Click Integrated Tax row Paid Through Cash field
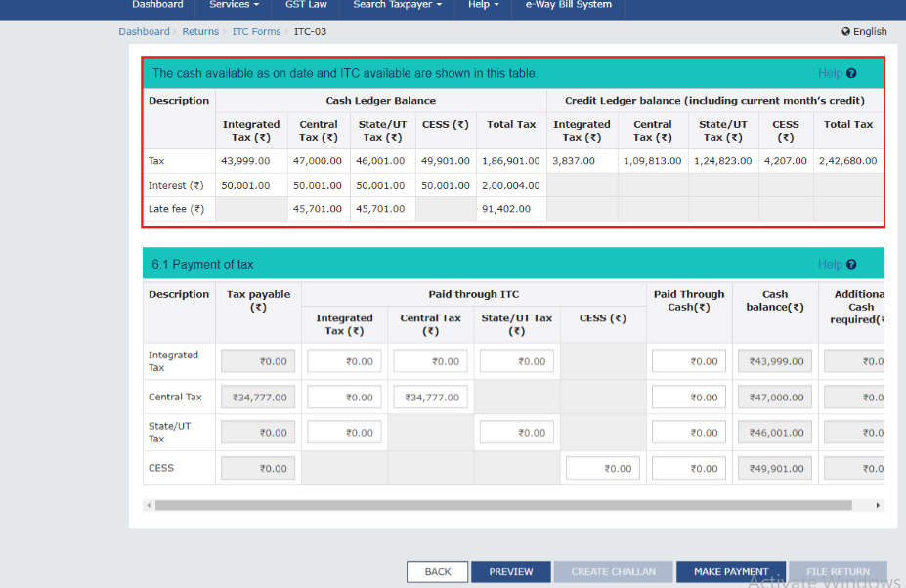Viewport: 906px width, 588px height. click(689, 361)
